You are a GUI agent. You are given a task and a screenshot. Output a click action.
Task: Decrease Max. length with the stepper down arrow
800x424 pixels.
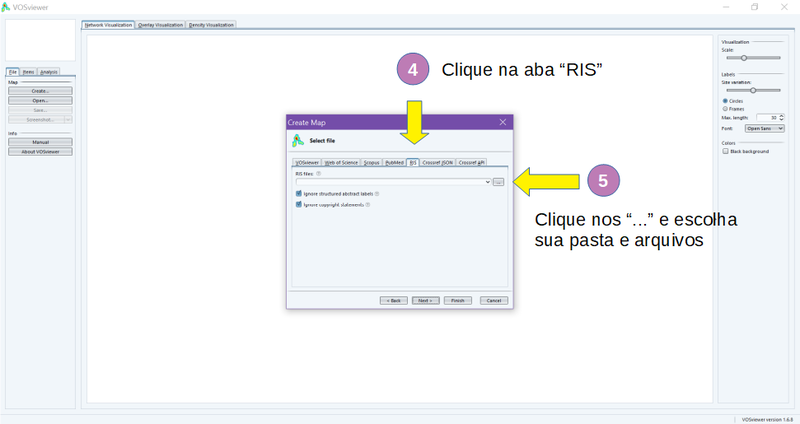click(781, 119)
